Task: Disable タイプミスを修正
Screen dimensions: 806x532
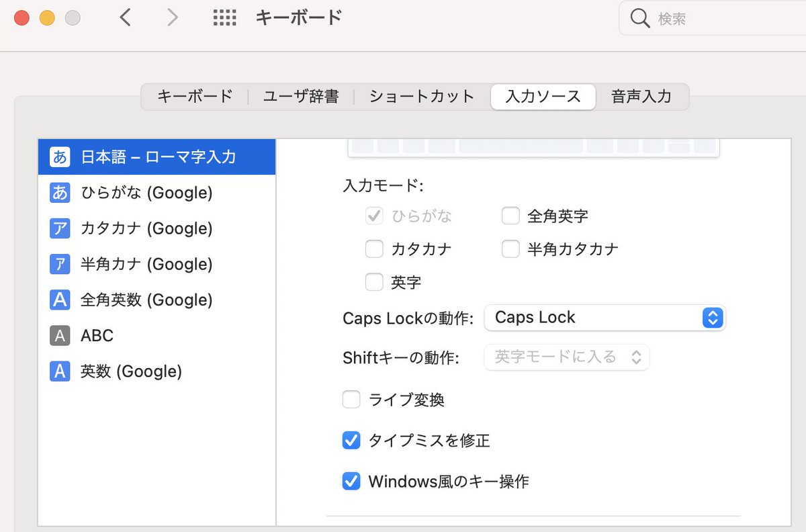Action: click(x=351, y=440)
